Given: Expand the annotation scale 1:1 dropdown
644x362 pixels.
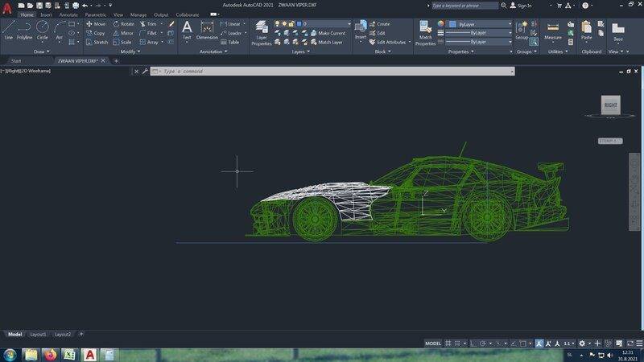Looking at the screenshot, I should pos(568,343).
